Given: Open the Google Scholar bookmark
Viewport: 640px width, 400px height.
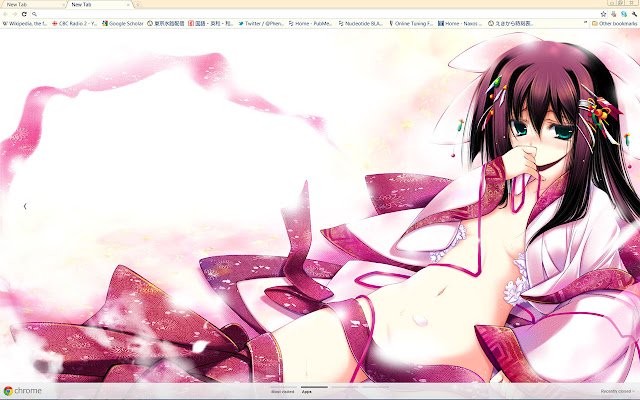Looking at the screenshot, I should click(x=123, y=24).
